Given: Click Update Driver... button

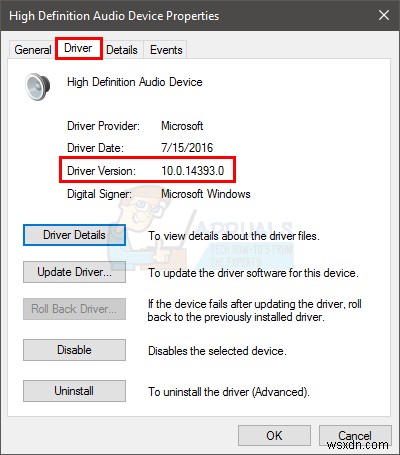Looking at the screenshot, I should [74, 272].
